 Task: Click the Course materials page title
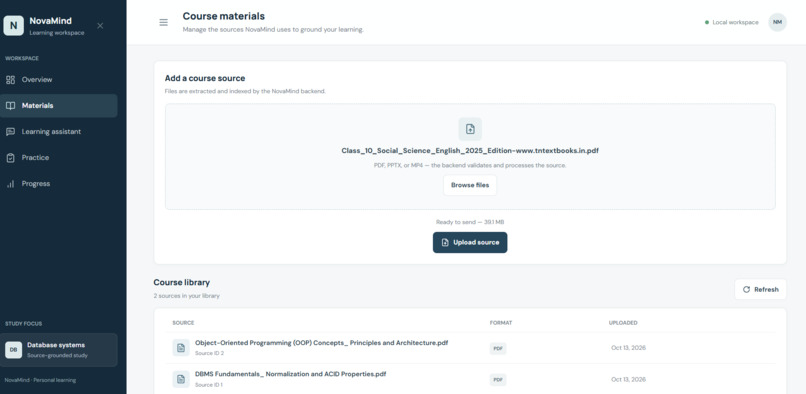pos(224,16)
